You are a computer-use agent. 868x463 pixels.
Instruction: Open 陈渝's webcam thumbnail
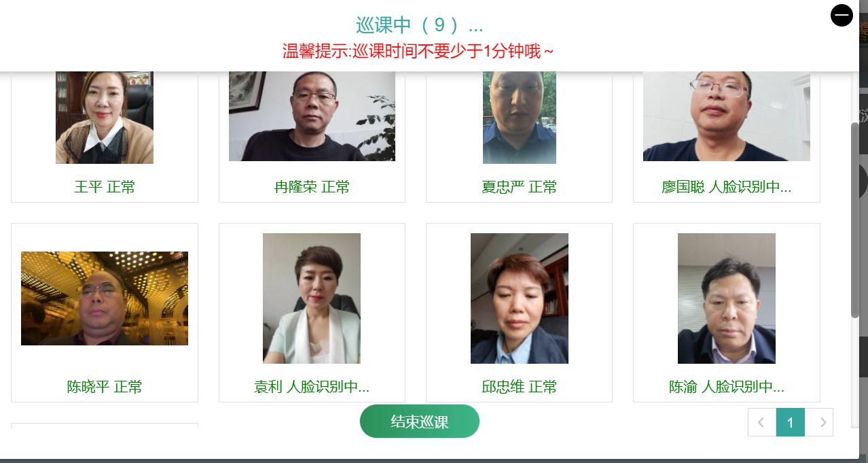pos(727,298)
